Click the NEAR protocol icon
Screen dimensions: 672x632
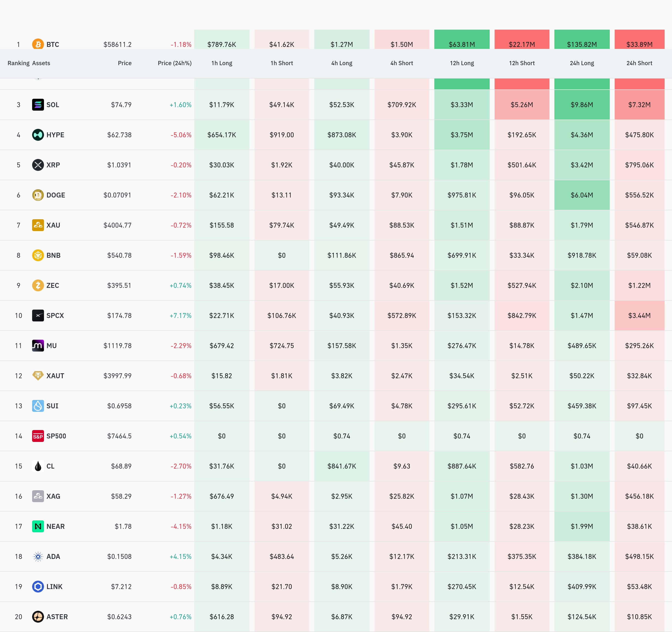tap(38, 526)
